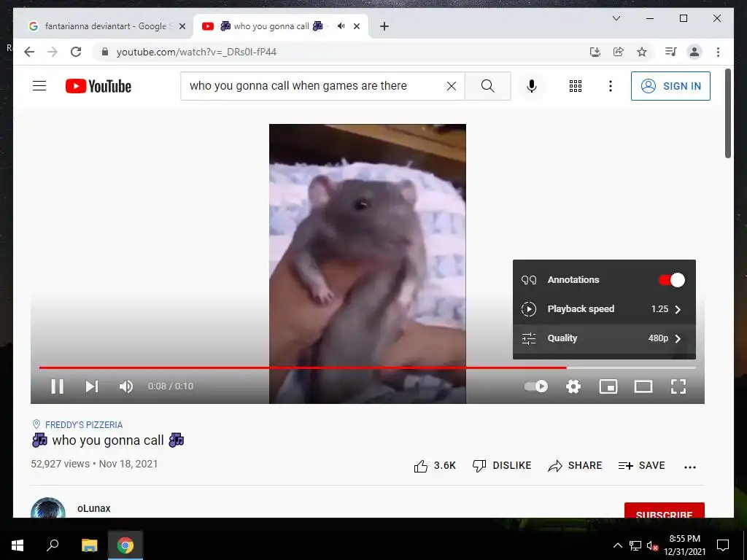The width and height of the screenshot is (747, 560).
Task: Open the Windows Start menu
Action: (x=18, y=545)
